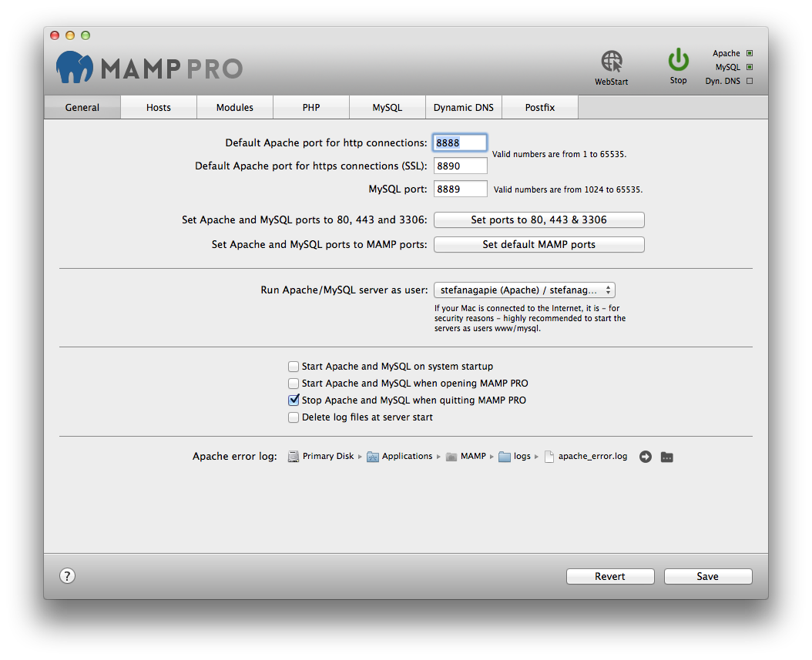812x660 pixels.
Task: Open the help question mark button
Action: click(x=67, y=575)
